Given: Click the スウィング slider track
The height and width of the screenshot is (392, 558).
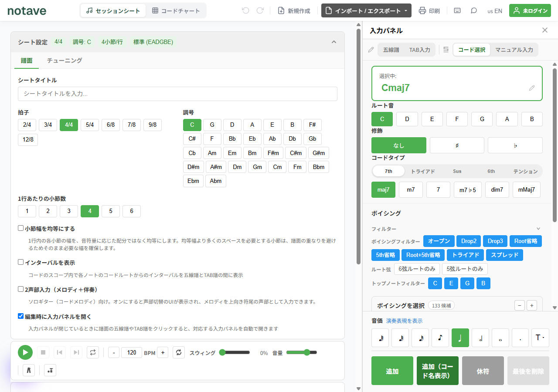Looking at the screenshot, I should 235,352.
